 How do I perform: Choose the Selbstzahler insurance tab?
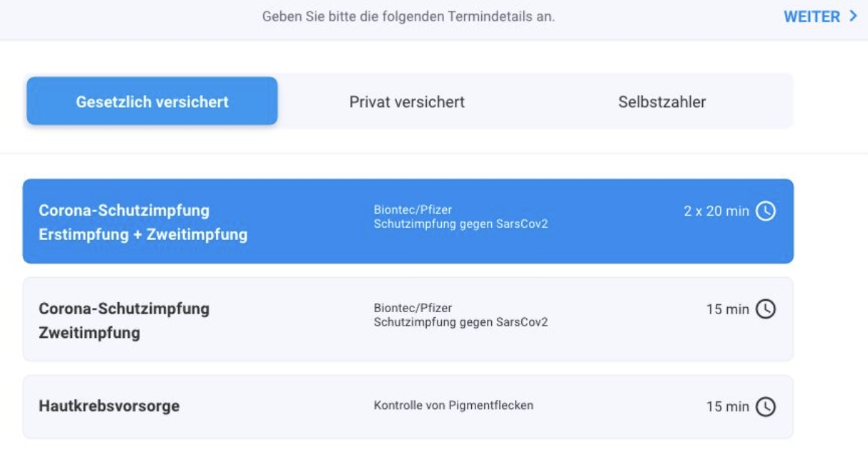pos(662,102)
